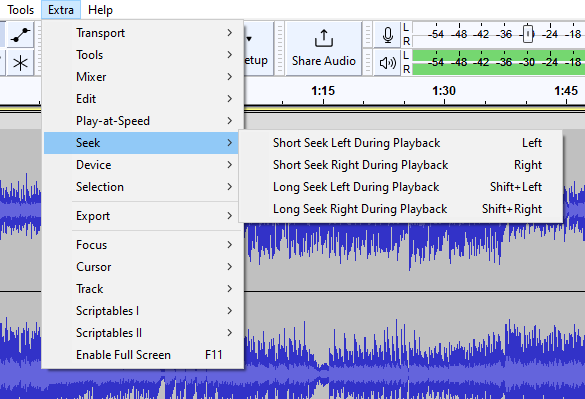This screenshot has width=585, height=399.
Task: Select the Envelope tool icon
Action: pyautogui.click(x=20, y=35)
